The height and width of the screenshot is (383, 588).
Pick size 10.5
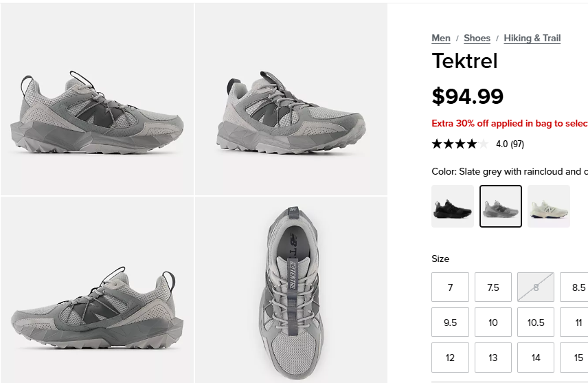(536, 322)
